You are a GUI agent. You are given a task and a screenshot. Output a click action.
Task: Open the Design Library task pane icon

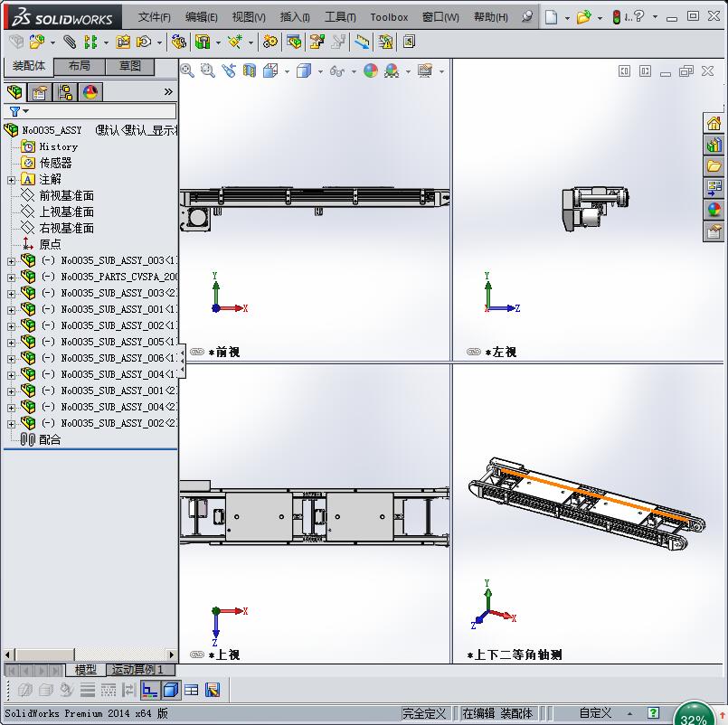click(714, 145)
